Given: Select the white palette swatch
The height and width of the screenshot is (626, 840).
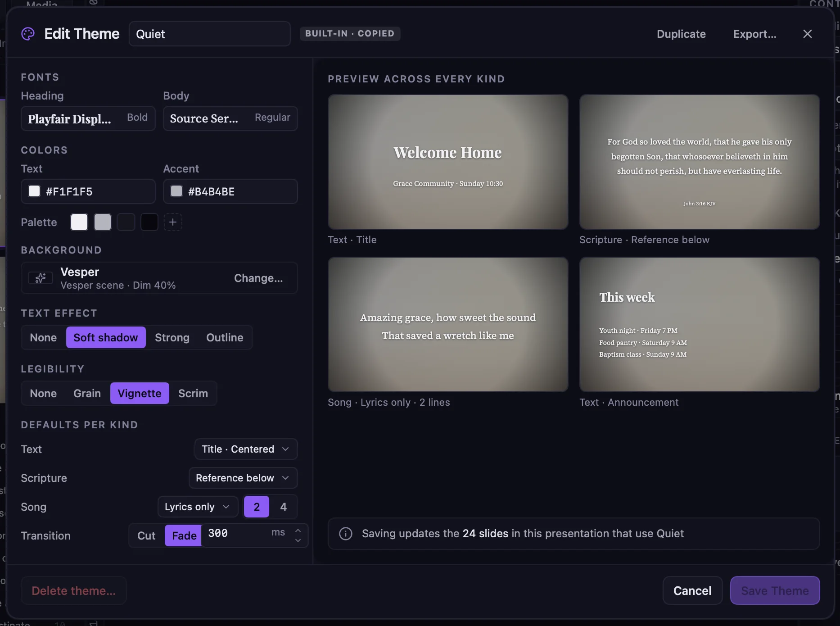Looking at the screenshot, I should pyautogui.click(x=79, y=222).
